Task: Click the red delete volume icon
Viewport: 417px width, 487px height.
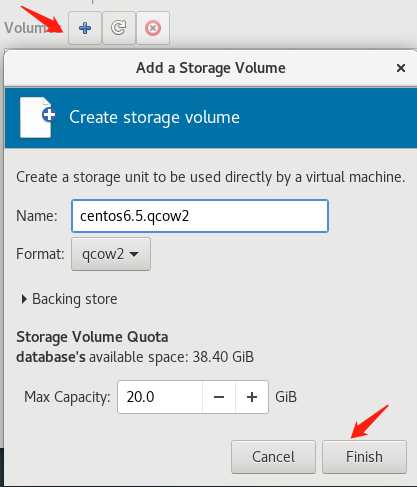Action: pyautogui.click(x=153, y=28)
